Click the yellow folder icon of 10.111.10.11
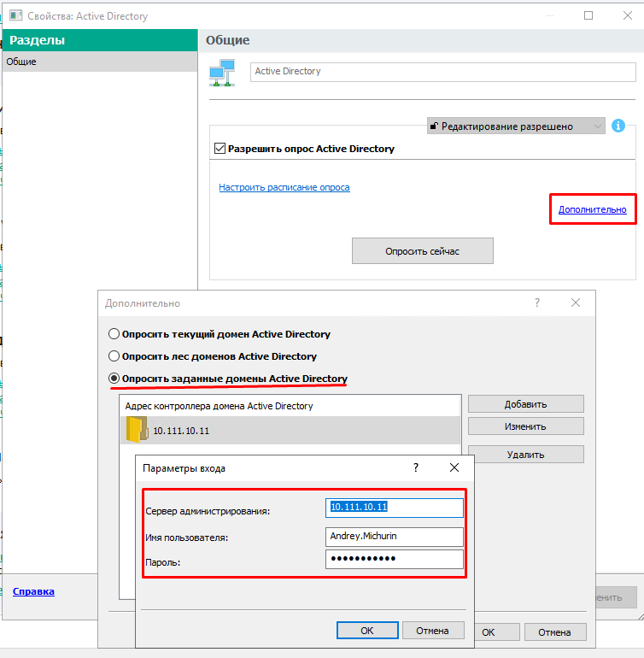Image resolution: width=644 pixels, height=658 pixels. (137, 430)
